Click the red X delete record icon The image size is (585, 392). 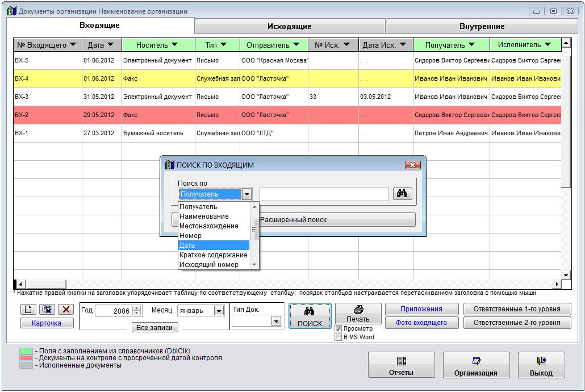click(x=66, y=310)
